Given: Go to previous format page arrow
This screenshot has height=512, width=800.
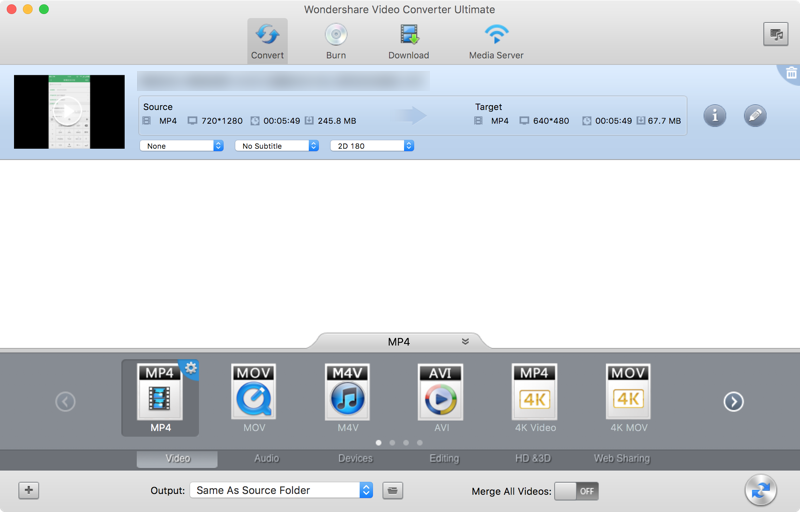Looking at the screenshot, I should point(65,402).
